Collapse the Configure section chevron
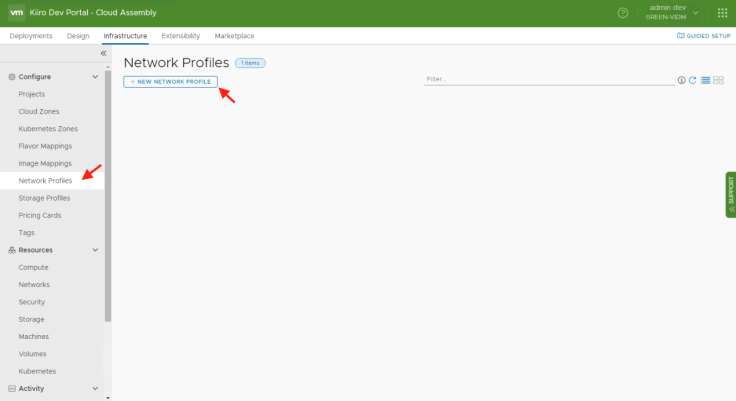This screenshot has height=401, width=736. coord(95,77)
